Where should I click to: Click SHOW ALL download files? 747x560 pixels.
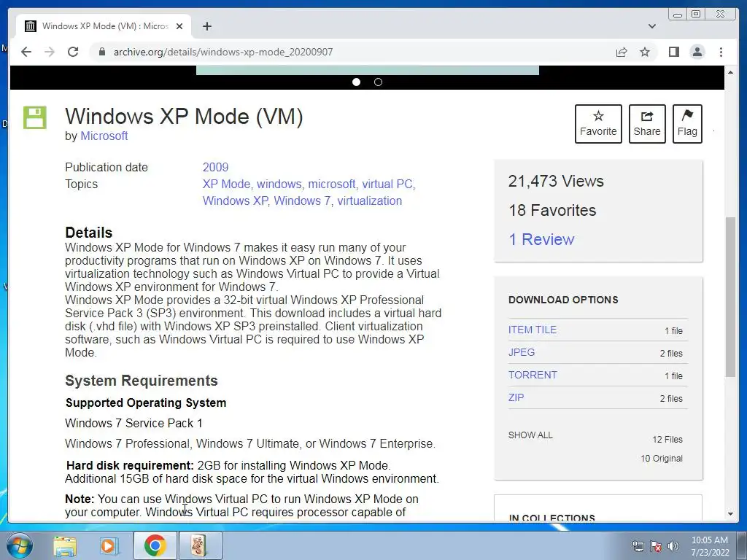tap(530, 435)
